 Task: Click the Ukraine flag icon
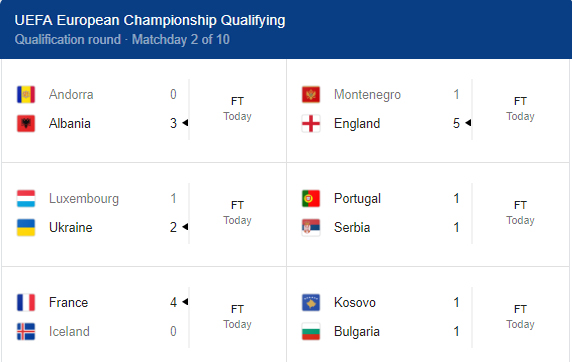pos(26,227)
